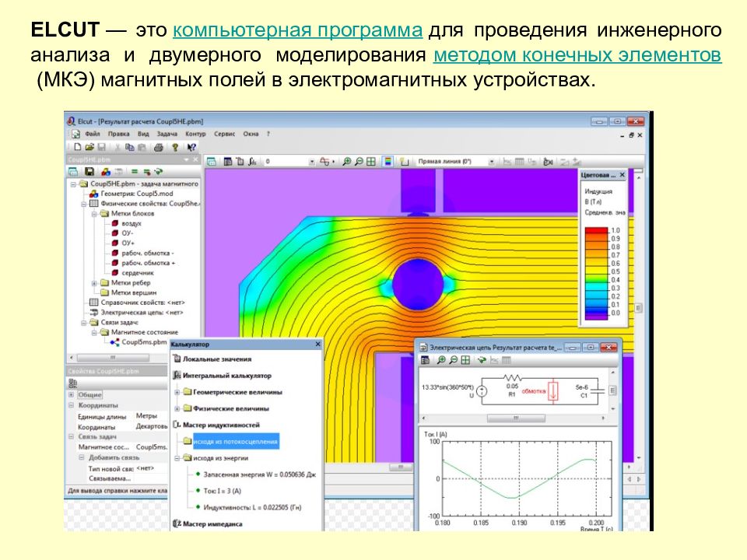Click zoom to fit in Electric circuit window

465,360
